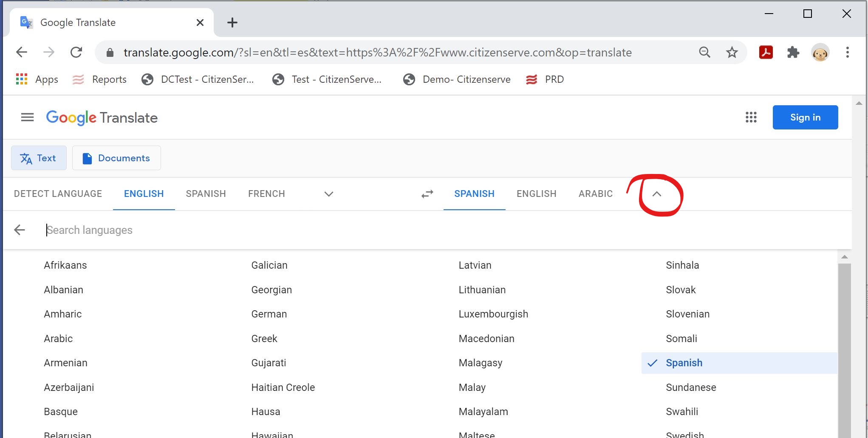Choose Arabic from the language list
Image resolution: width=868 pixels, height=438 pixels.
tap(58, 339)
